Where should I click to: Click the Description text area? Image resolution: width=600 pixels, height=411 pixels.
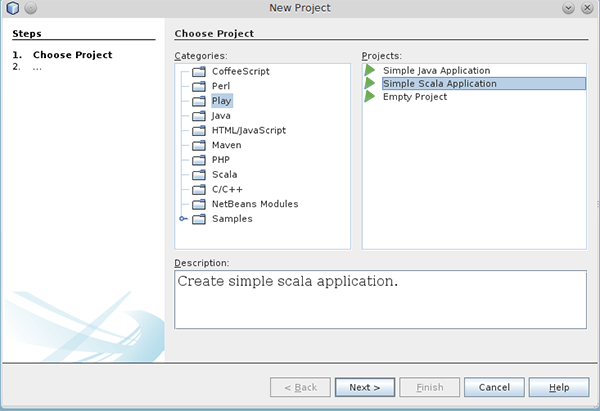[380, 300]
